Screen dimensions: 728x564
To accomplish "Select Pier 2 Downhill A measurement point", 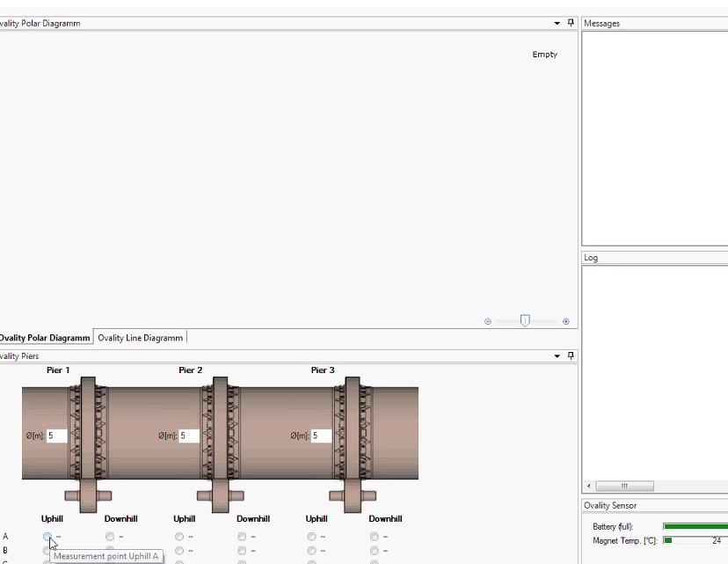I will tap(242, 537).
